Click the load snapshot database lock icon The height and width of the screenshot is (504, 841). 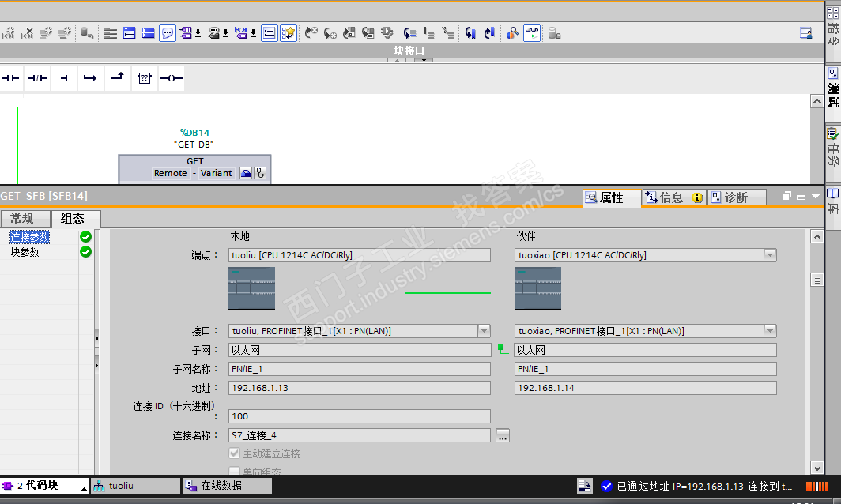click(554, 33)
